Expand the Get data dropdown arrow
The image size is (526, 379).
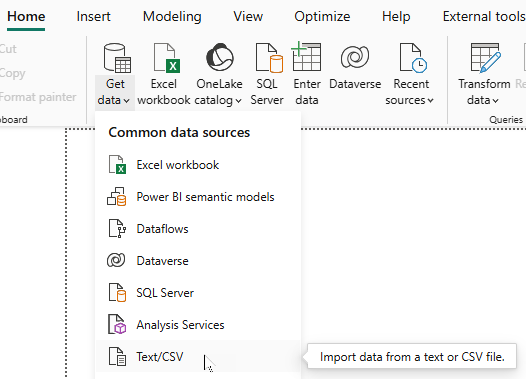[126, 101]
